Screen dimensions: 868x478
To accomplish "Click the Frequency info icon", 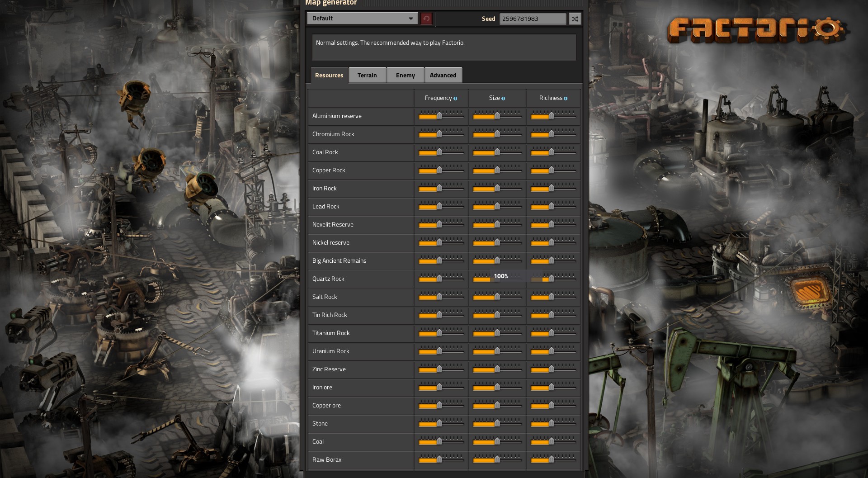I will point(455,99).
